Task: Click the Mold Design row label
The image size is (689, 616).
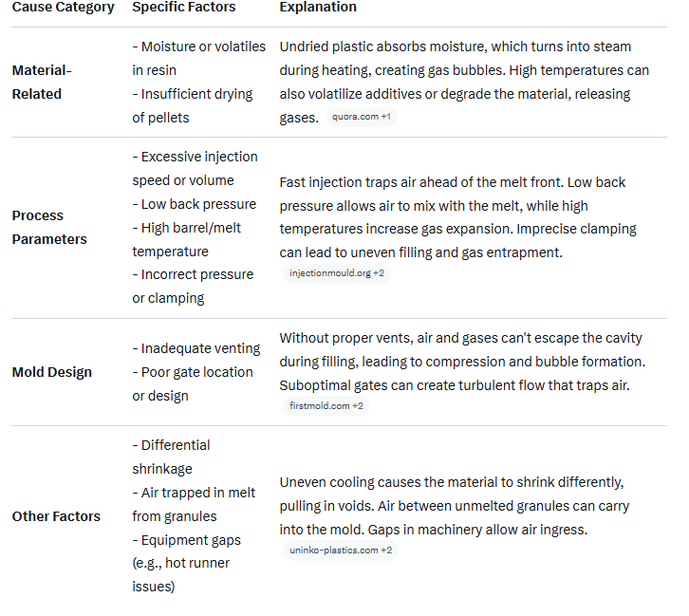Action: pos(52,372)
